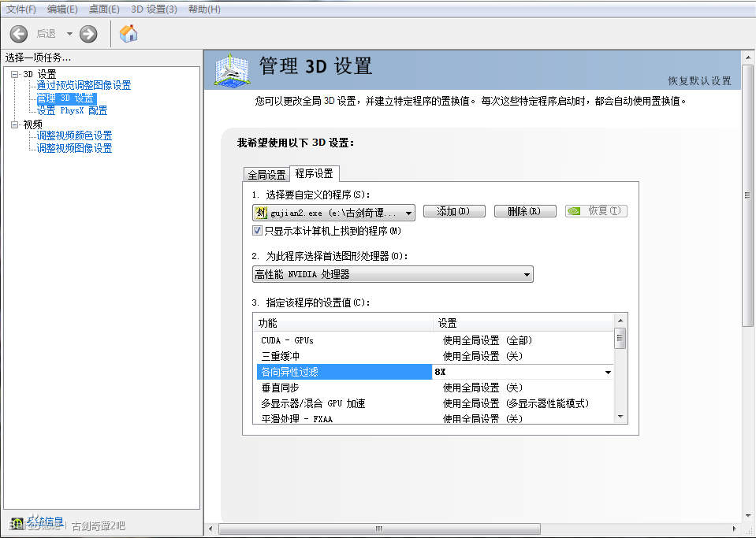The height and width of the screenshot is (538, 756).
Task: Collapse the 3D 设置 tree node
Action: 15,74
